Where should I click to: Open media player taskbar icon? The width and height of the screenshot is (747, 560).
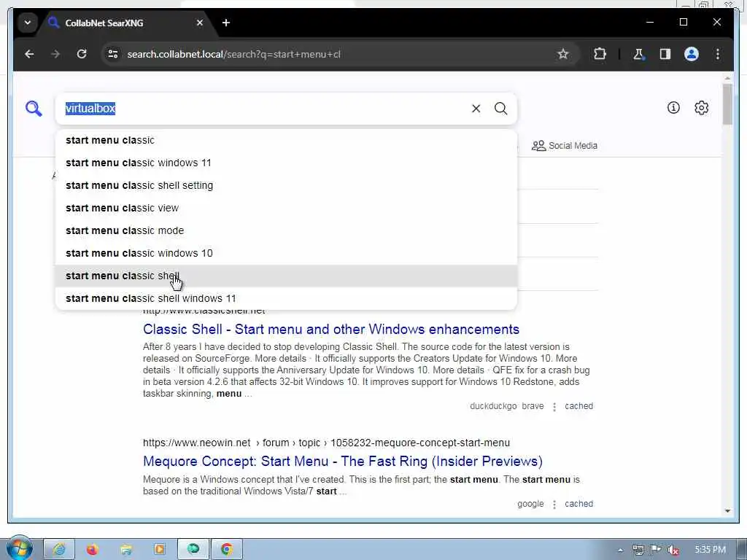coord(160,550)
